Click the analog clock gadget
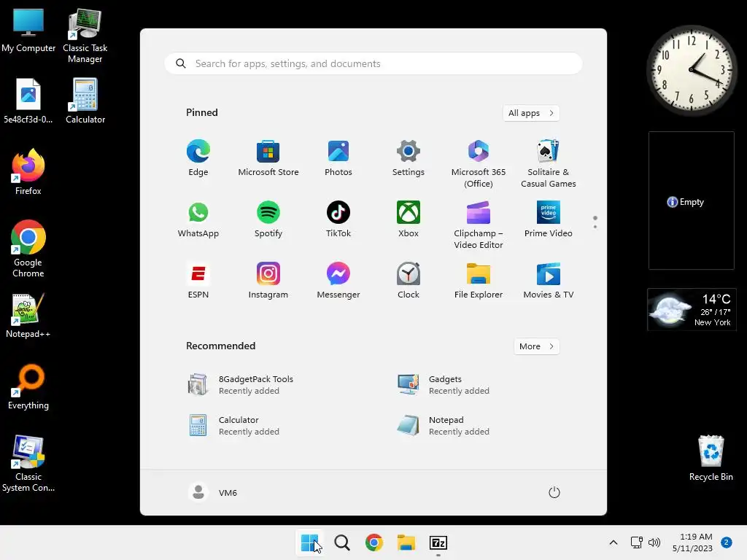The height and width of the screenshot is (560, 747). [692, 70]
